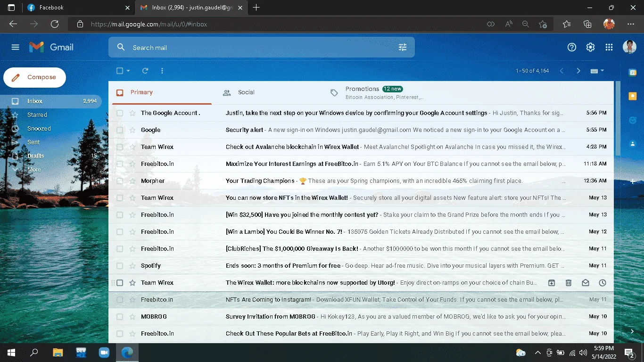The height and width of the screenshot is (362, 644).
Task: Open browser Settings and more menu
Action: coord(631,24)
